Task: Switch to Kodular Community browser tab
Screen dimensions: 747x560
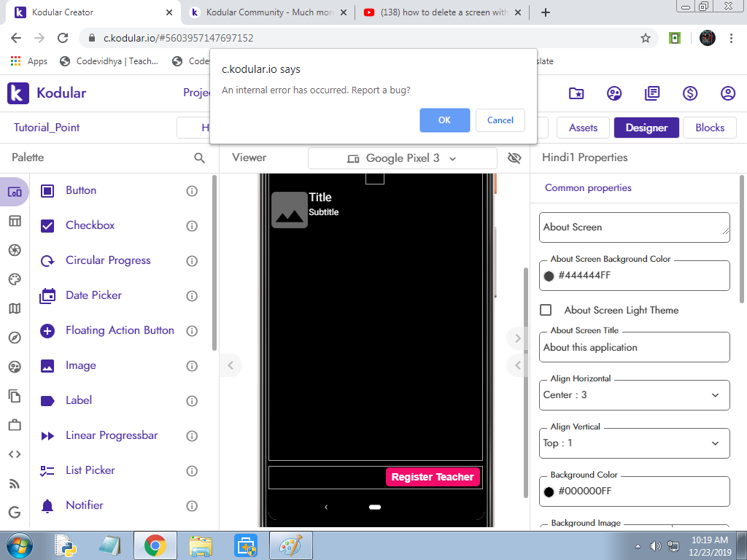Action: click(268, 12)
